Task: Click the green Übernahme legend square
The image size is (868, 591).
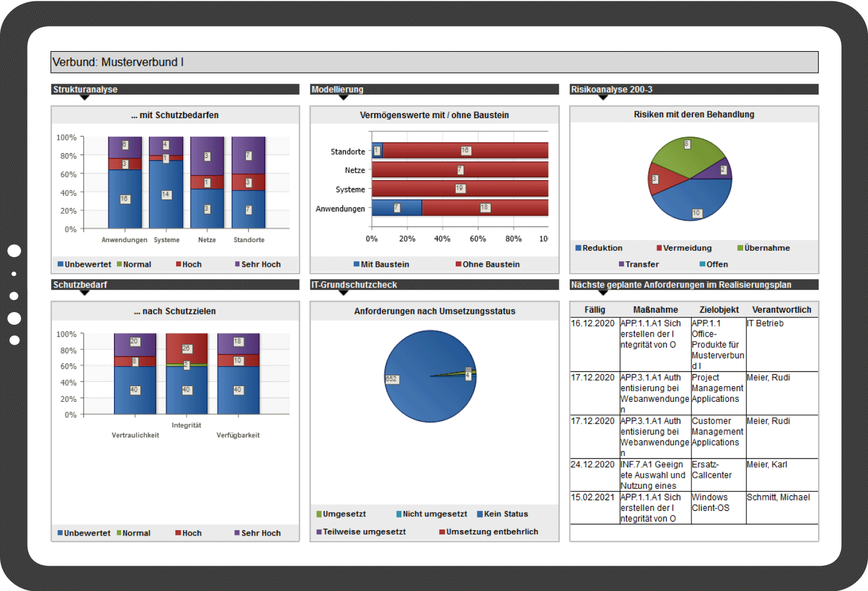Action: click(x=740, y=248)
